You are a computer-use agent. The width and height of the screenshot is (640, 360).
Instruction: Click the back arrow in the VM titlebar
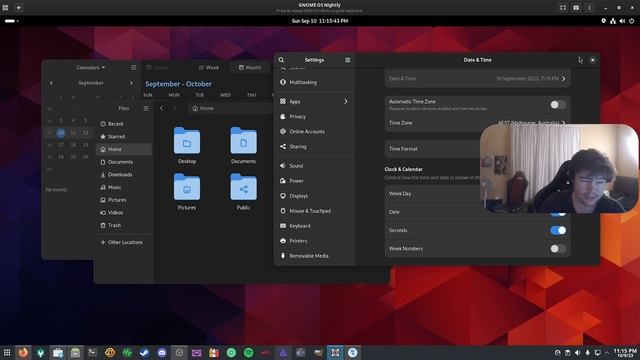coord(19,8)
